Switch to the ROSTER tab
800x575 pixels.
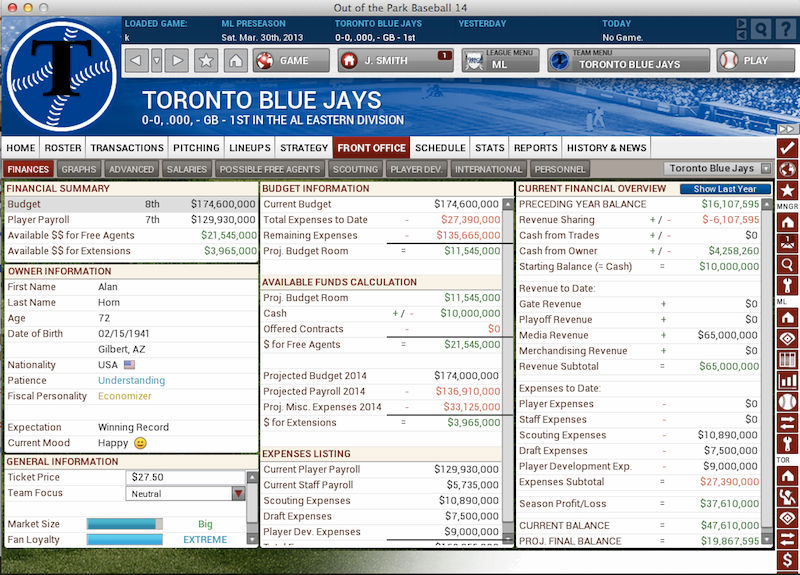click(x=63, y=147)
